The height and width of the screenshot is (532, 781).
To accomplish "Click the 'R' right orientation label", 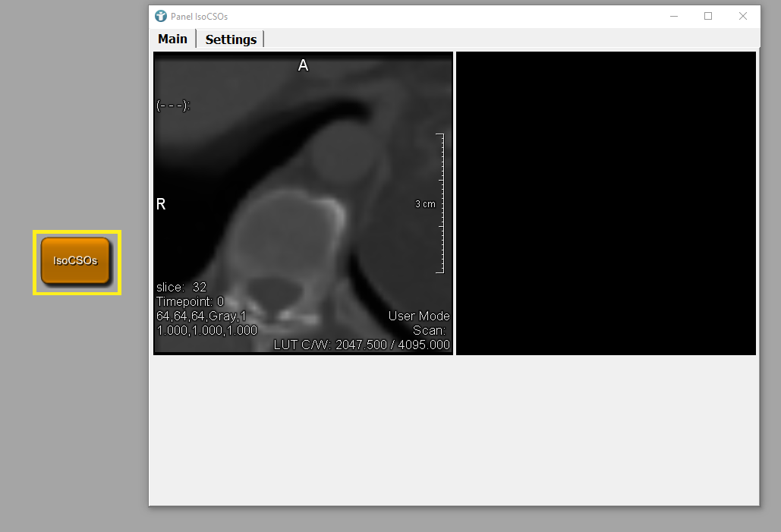I will [x=161, y=204].
